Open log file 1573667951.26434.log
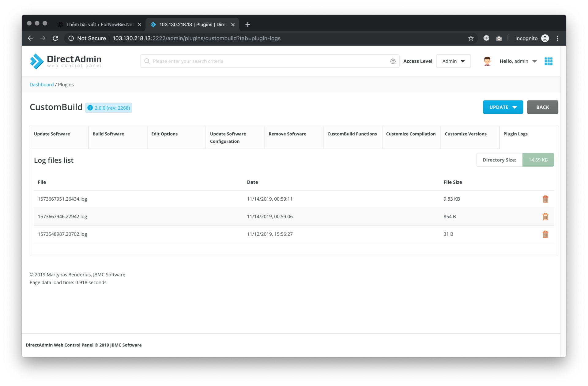Viewport: 588px width, 386px height. click(62, 199)
